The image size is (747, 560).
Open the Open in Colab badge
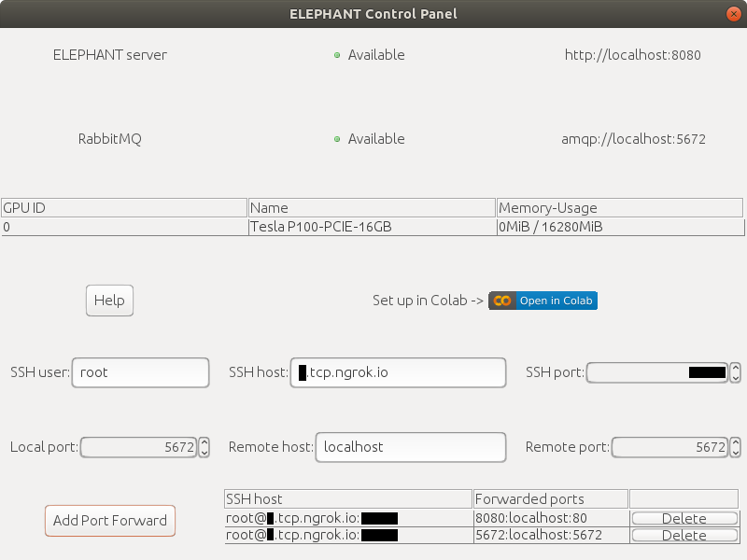tap(543, 301)
